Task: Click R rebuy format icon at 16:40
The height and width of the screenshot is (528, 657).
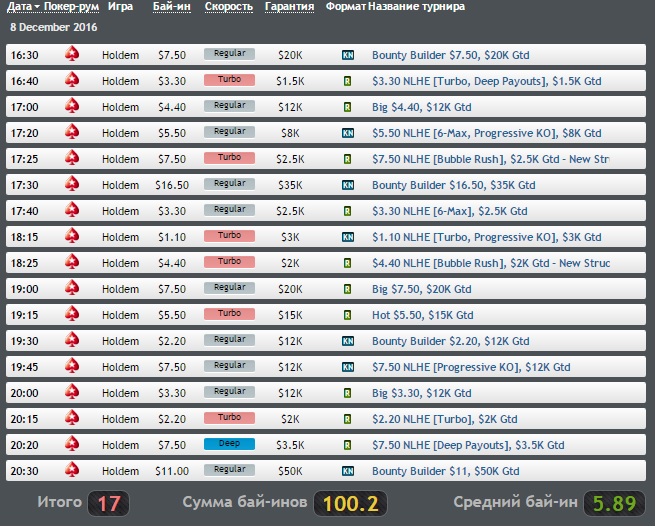Action: point(347,81)
